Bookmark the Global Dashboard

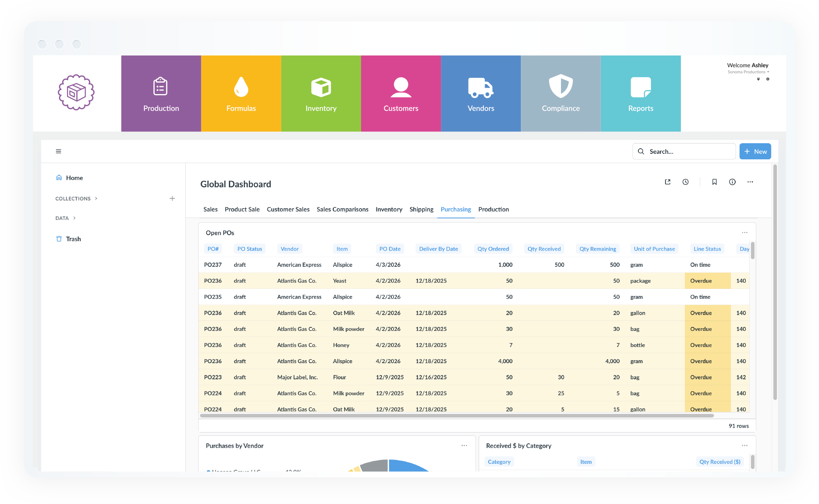[x=714, y=182]
